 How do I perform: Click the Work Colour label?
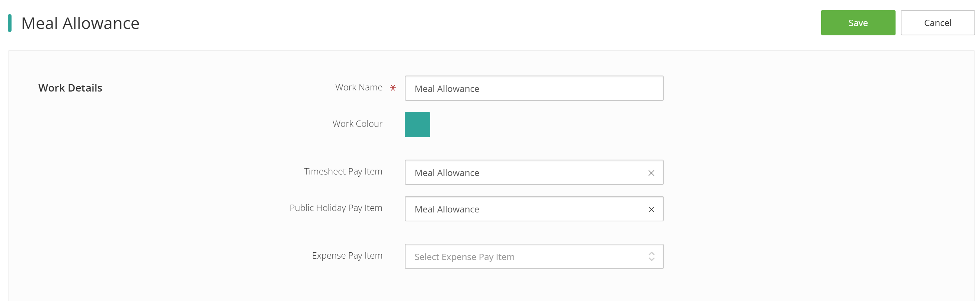(x=357, y=124)
